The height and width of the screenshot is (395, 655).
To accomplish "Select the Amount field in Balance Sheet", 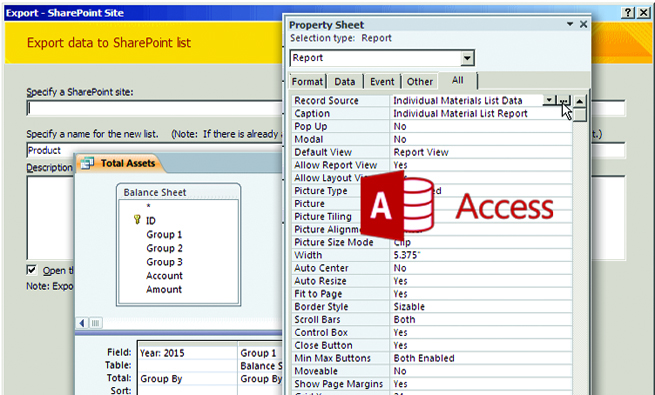I will tap(164, 289).
